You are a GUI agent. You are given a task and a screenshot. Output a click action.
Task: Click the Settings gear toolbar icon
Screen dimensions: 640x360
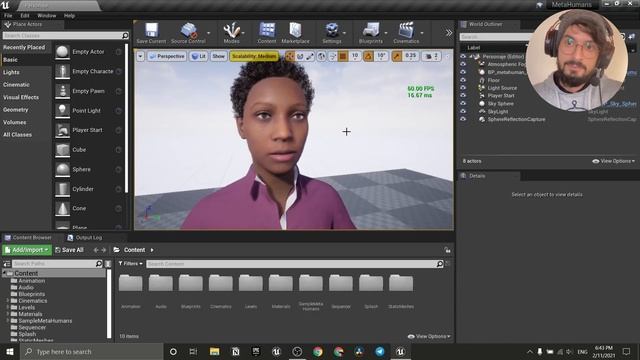click(332, 30)
